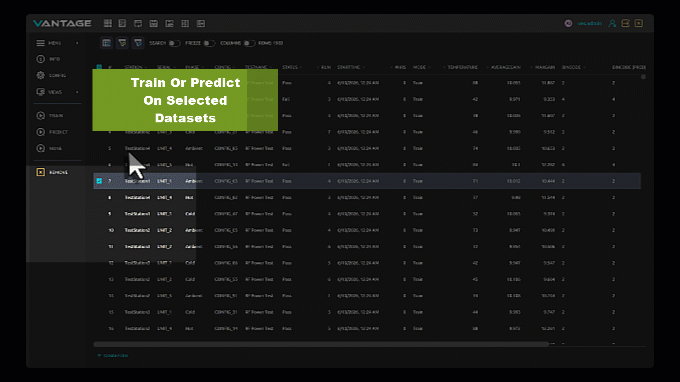
Task: Open the user account person icon
Action: pyautogui.click(x=612, y=23)
